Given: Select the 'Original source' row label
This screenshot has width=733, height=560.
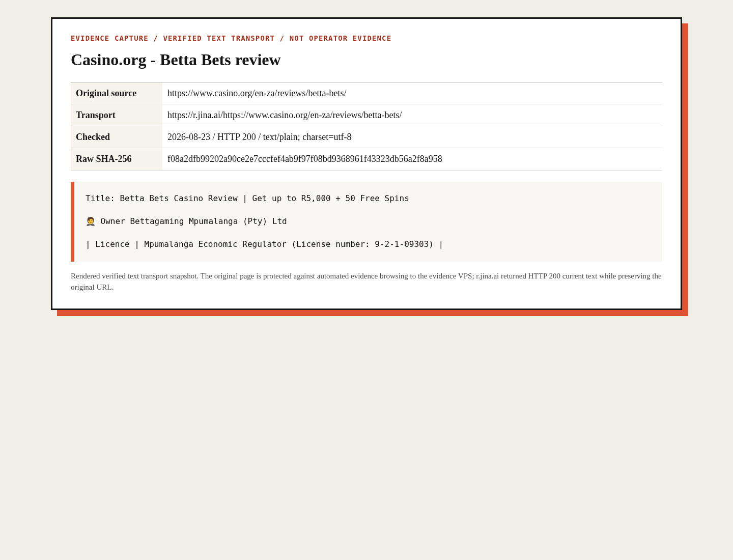Looking at the screenshot, I should click(106, 93).
